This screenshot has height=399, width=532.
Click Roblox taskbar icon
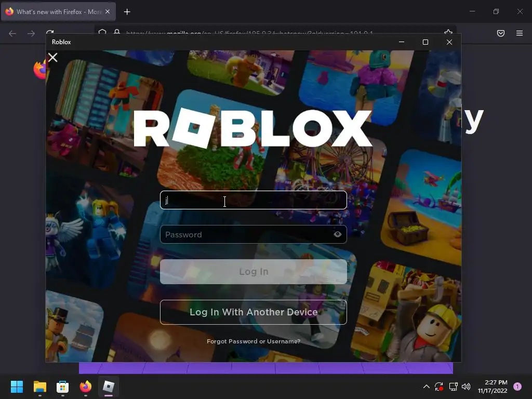click(109, 387)
